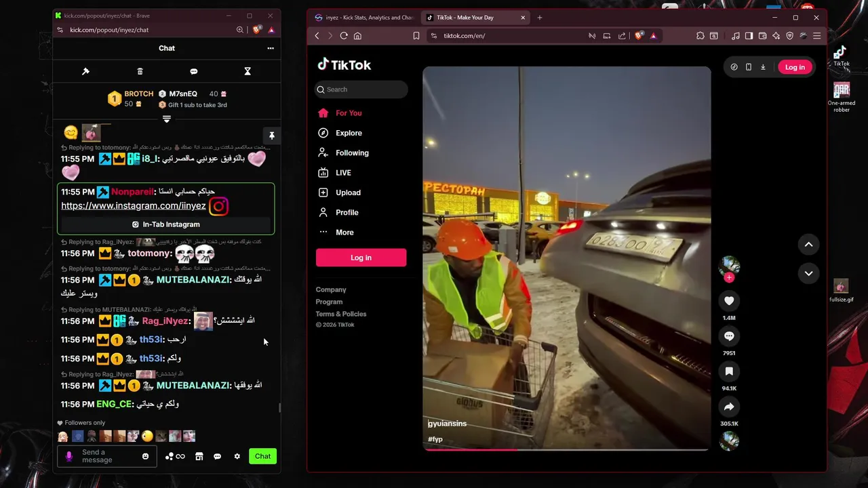Select the yellow thinking-face emote in emote row
Viewport: 868px width, 488px height.
click(147, 436)
